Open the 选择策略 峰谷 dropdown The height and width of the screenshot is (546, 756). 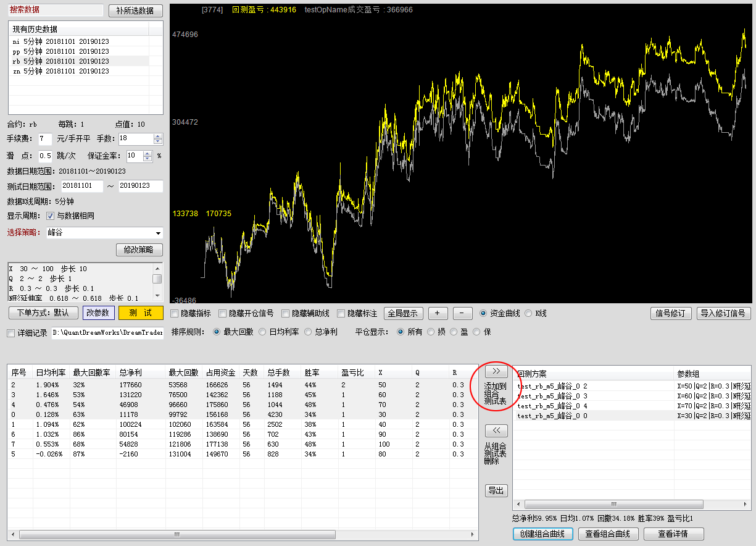[104, 233]
